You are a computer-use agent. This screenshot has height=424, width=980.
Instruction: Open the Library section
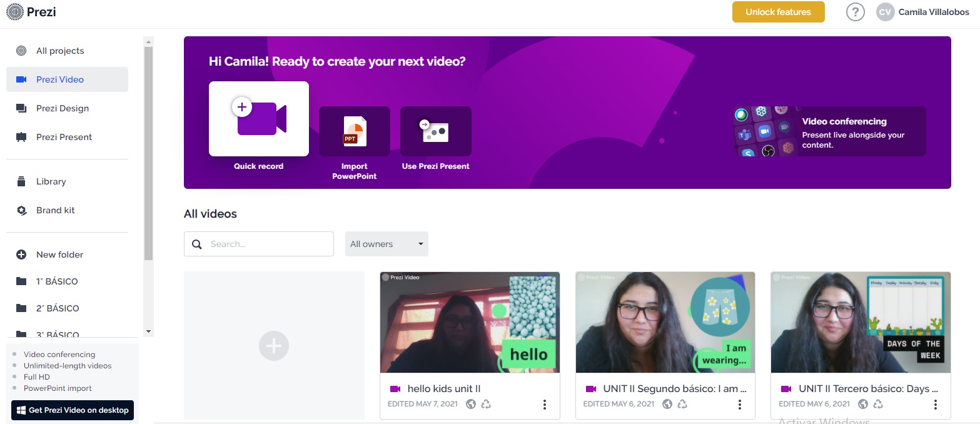(x=67, y=181)
